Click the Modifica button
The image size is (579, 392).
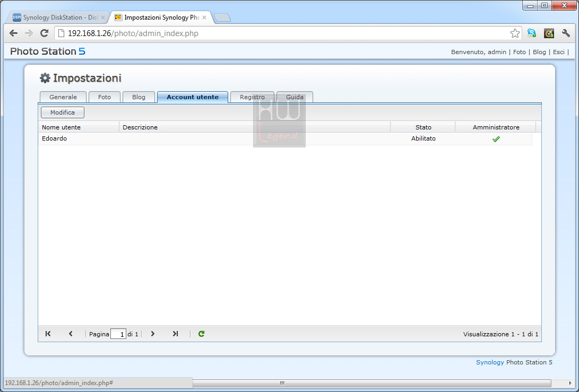(x=63, y=112)
